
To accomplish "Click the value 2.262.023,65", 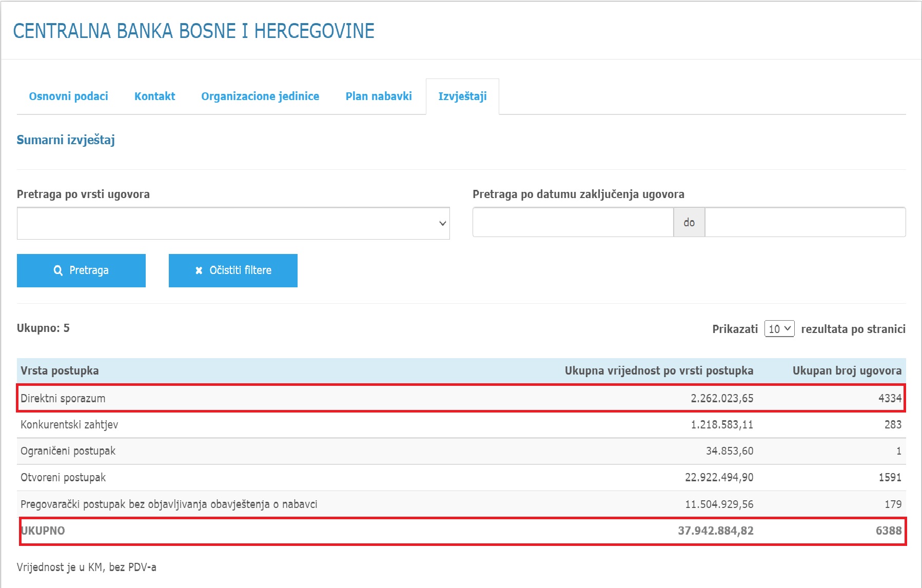I will pyautogui.click(x=722, y=398).
